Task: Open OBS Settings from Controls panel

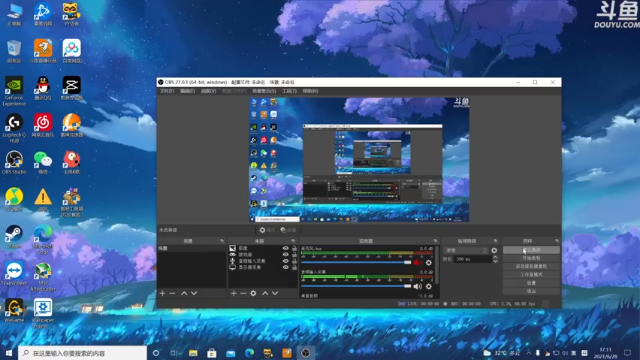Action: pos(531,283)
